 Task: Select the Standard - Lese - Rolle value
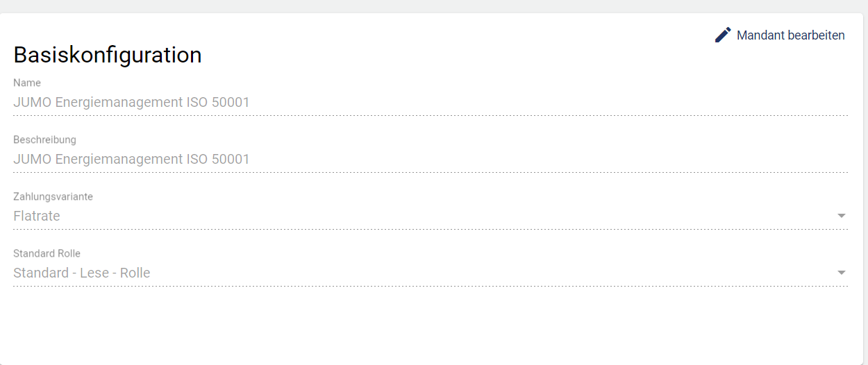pos(82,273)
